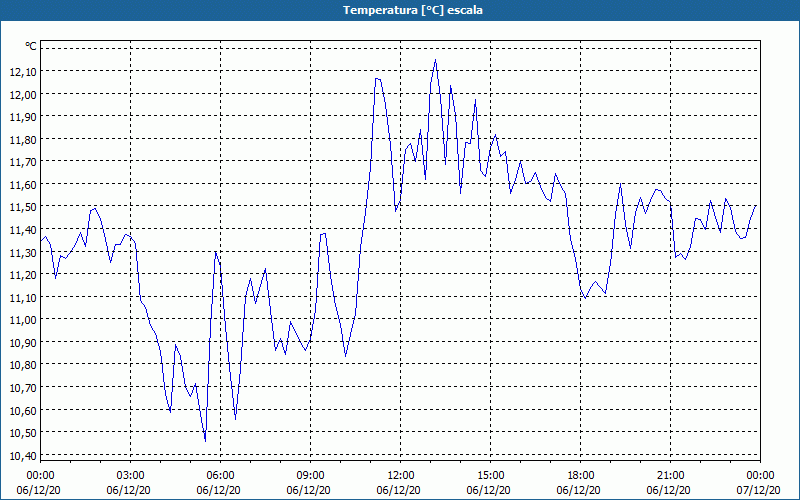Select the 11,30 y-axis label
800x500 pixels.
[23, 253]
